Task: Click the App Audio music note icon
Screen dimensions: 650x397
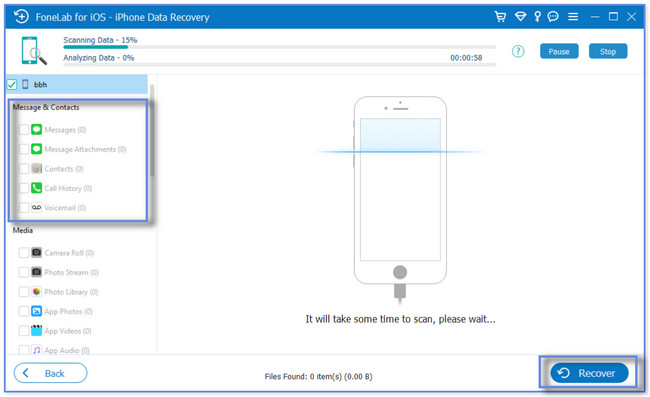Action: 36,350
